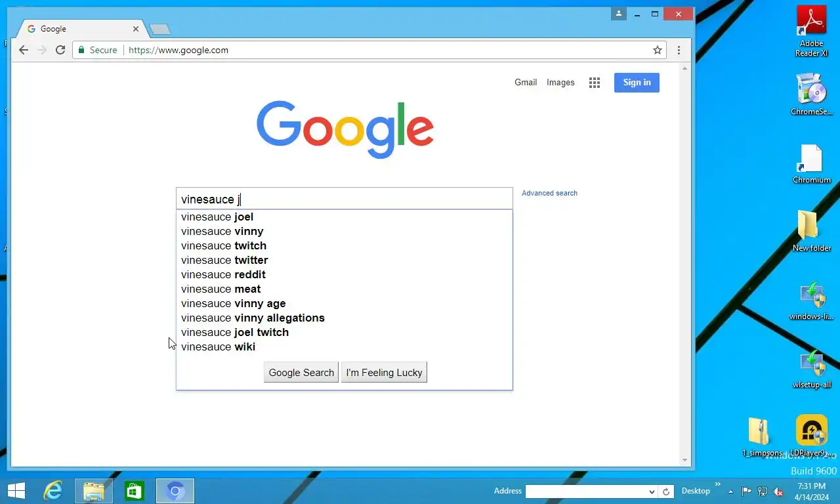Select suggestion 'vinesauce vinny age'
Image resolution: width=840 pixels, height=504 pixels.
(344, 303)
